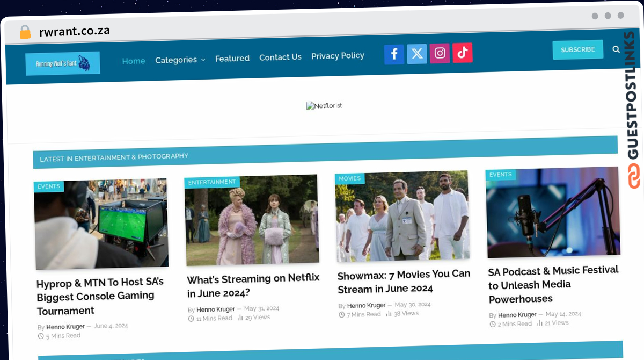This screenshot has height=360, width=644.
Task: Click the Netflorist banner image
Action: tap(324, 105)
